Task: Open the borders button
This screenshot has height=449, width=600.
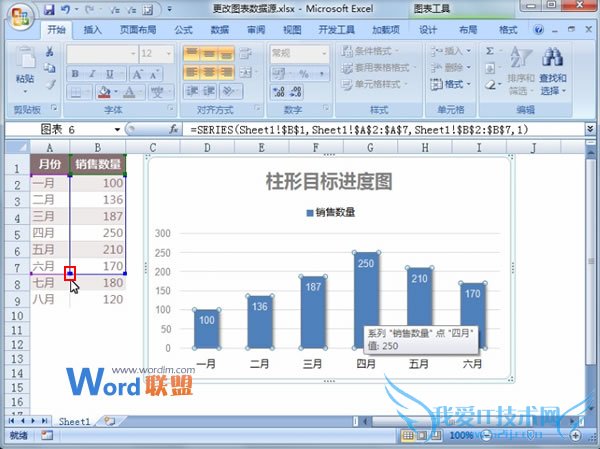Action: pos(76,92)
